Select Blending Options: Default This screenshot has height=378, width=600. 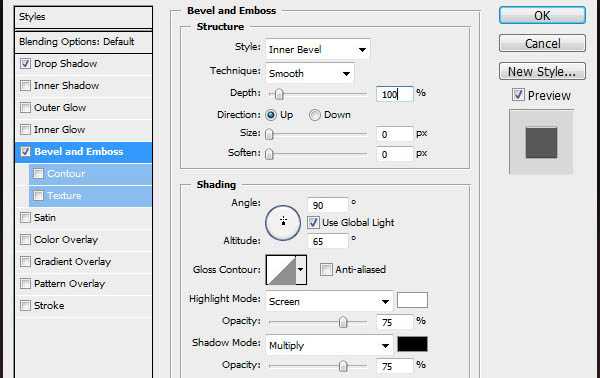coord(83,42)
